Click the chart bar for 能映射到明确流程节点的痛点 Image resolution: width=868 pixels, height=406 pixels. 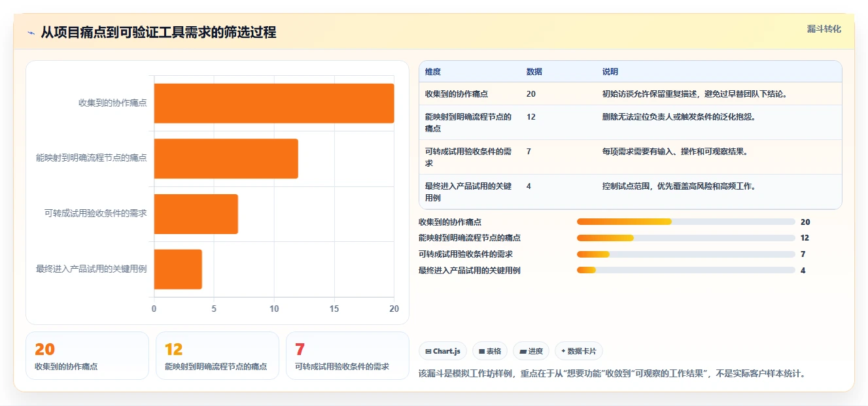click(x=226, y=158)
